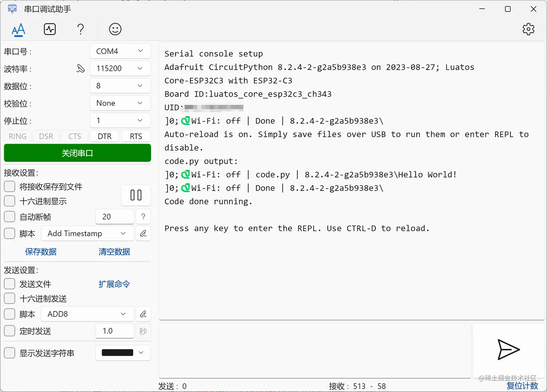Screen dimensions: 547x392
Task: Select the text mode AA icon
Action: (x=18, y=29)
